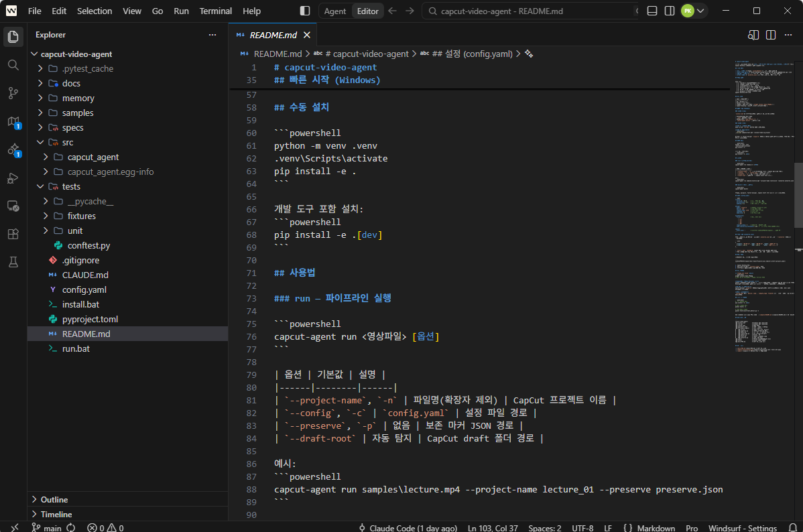Open the PK account avatar menu
This screenshot has width=803, height=532.
click(693, 11)
